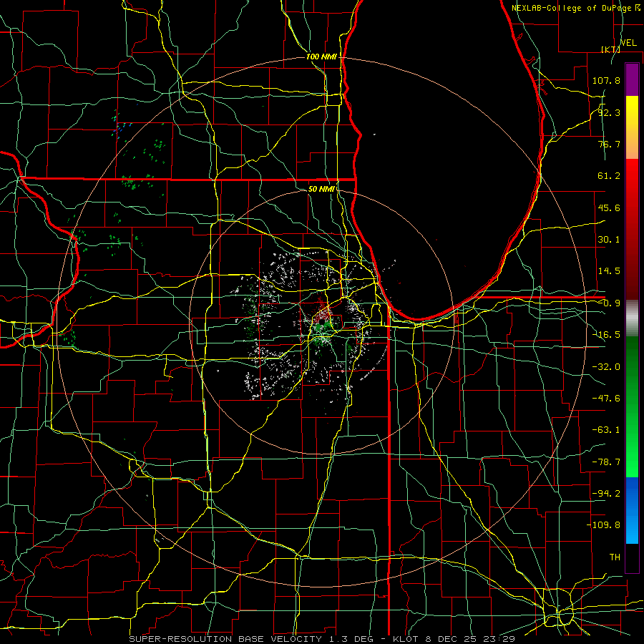Select the -16.5 velocity scale value
The width and height of the screenshot is (644, 644).
click(606, 335)
